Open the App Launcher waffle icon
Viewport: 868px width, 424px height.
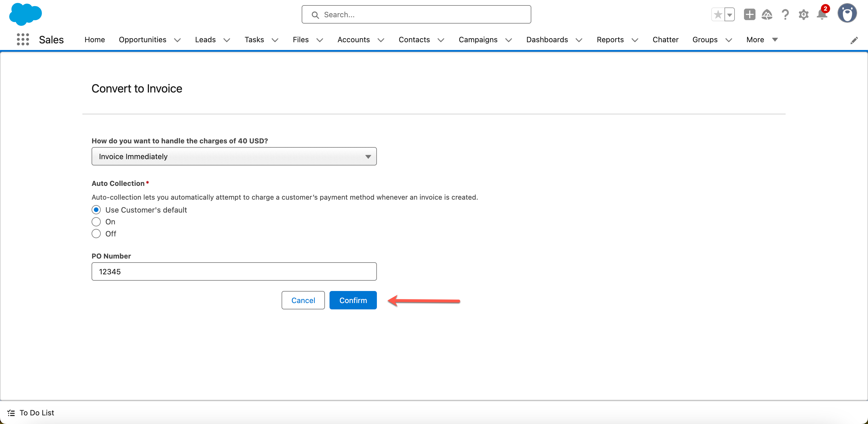click(22, 39)
